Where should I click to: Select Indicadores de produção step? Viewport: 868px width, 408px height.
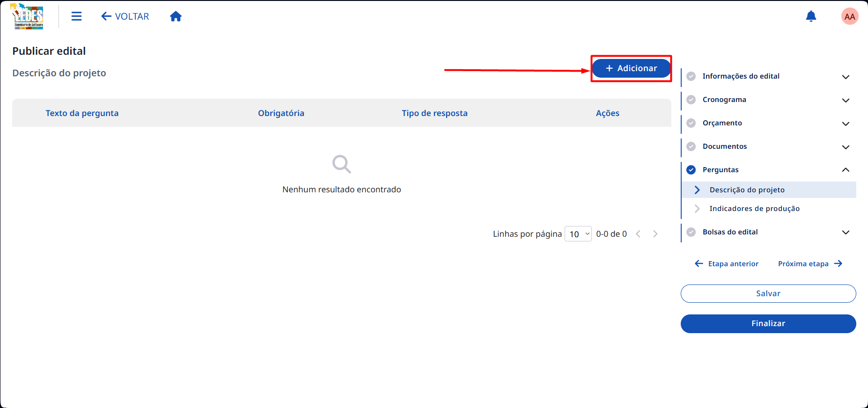769,209
